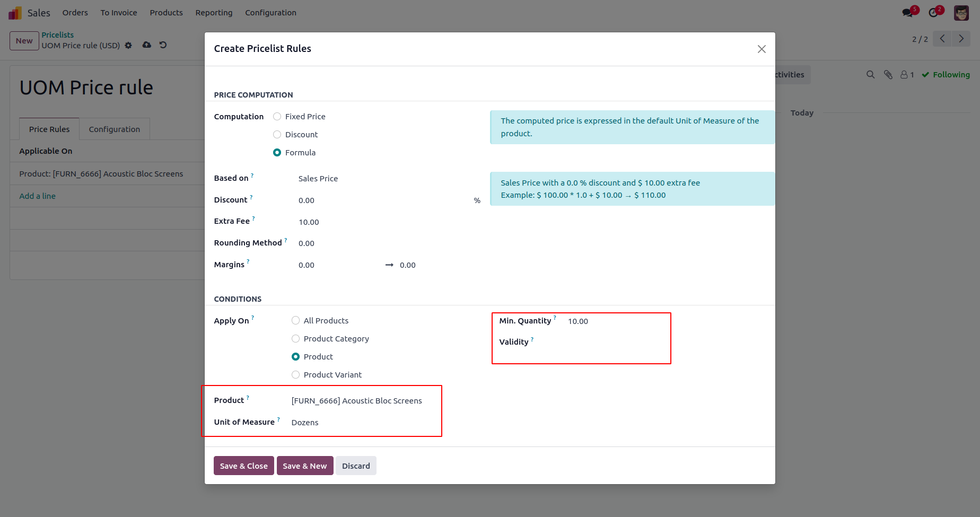The width and height of the screenshot is (980, 517).
Task: Click the cloud save icon
Action: pos(147,45)
